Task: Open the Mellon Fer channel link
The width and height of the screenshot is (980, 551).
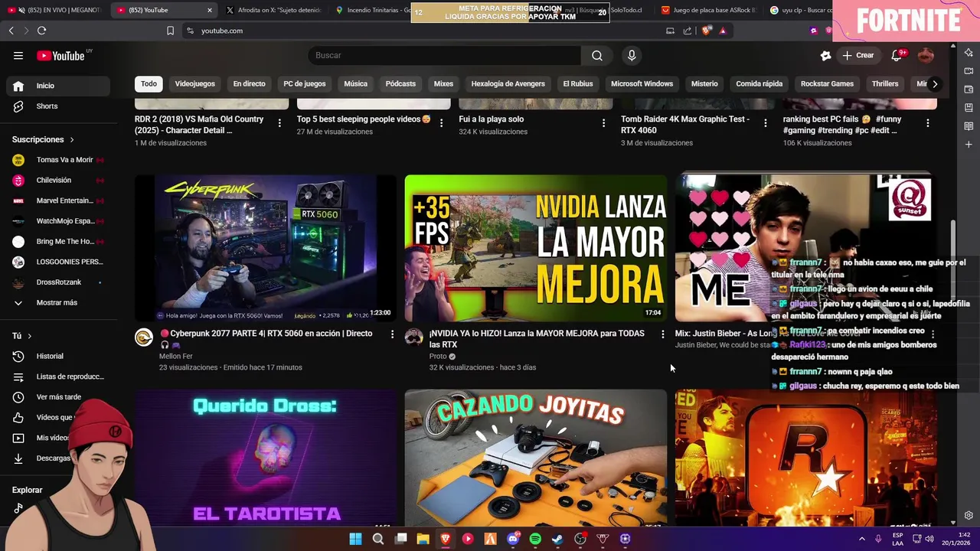Action: (x=175, y=357)
